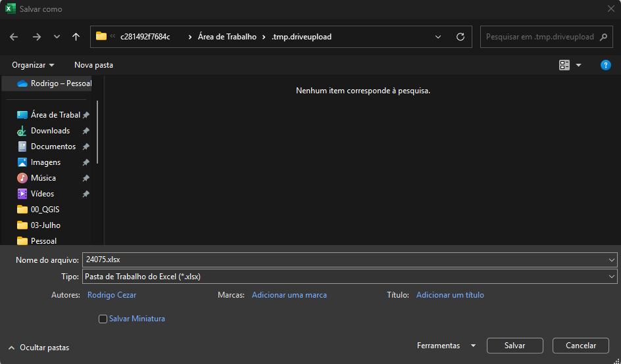Viewport: 621px width, 364px height.
Task: Open the 00_QGIS folder in sidebar
Action: click(38, 210)
